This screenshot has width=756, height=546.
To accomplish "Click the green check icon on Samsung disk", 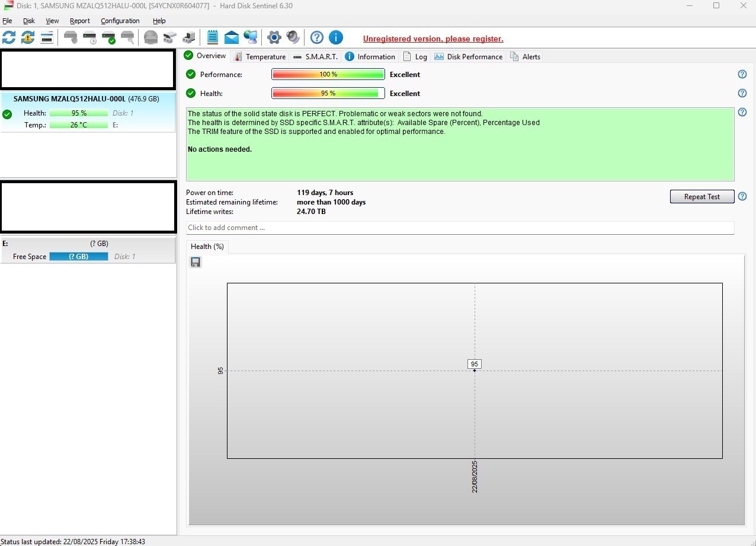I will tap(7, 114).
